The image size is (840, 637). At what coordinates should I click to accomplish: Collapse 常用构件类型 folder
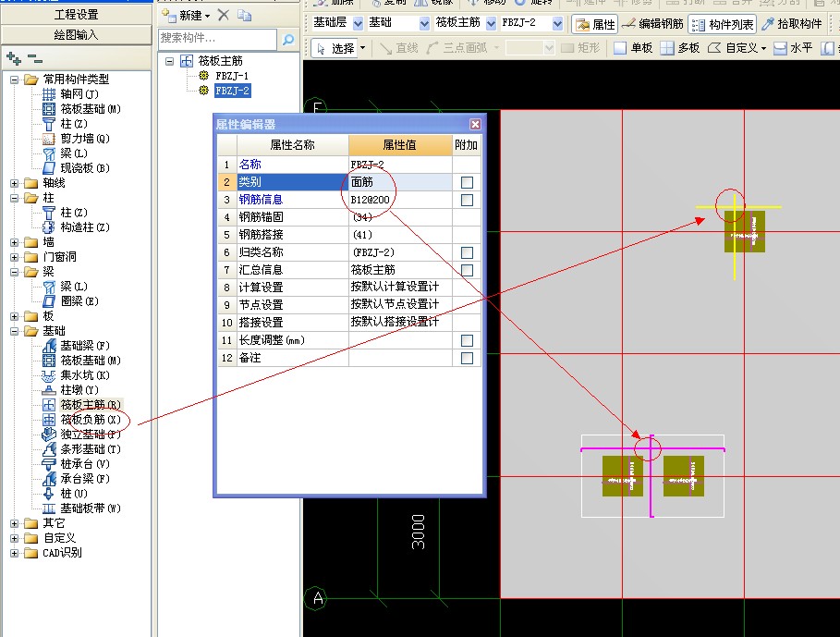(x=15, y=80)
